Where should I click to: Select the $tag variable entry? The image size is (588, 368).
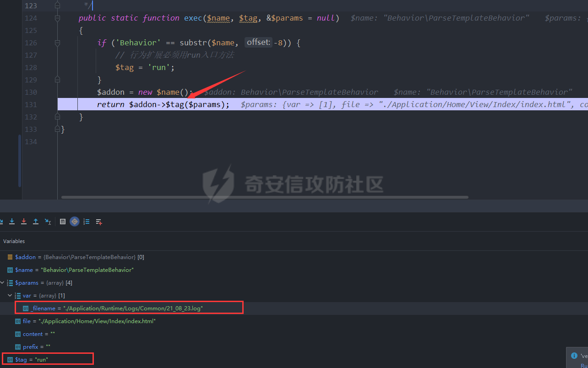pyautogui.click(x=31, y=360)
